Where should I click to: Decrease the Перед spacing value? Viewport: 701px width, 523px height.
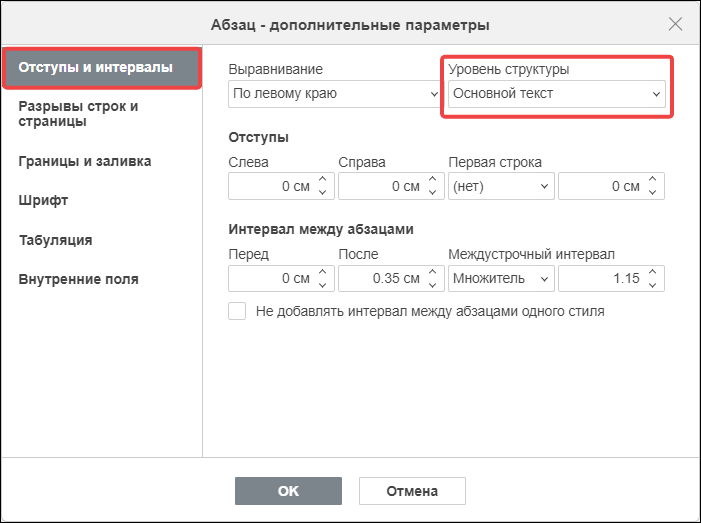pos(323,285)
